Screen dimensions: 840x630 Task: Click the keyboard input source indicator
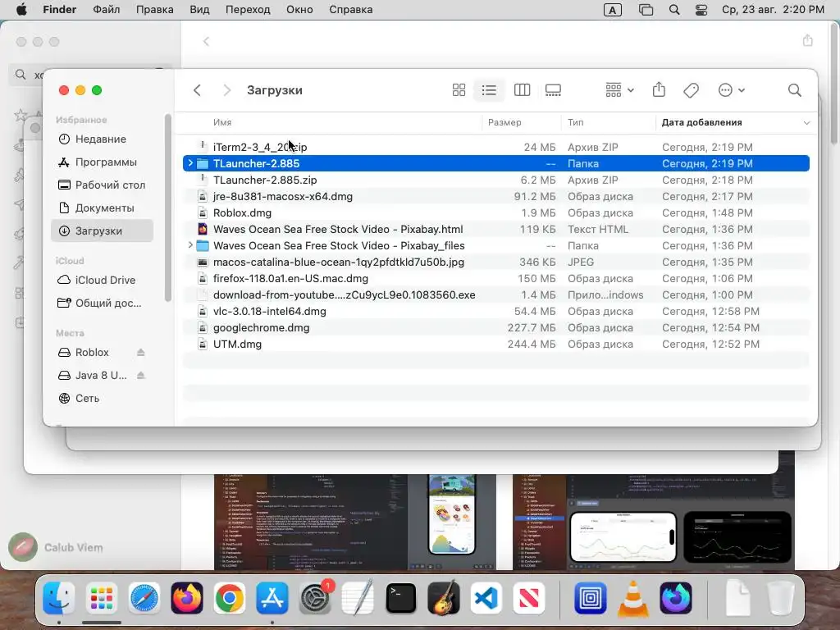point(612,10)
